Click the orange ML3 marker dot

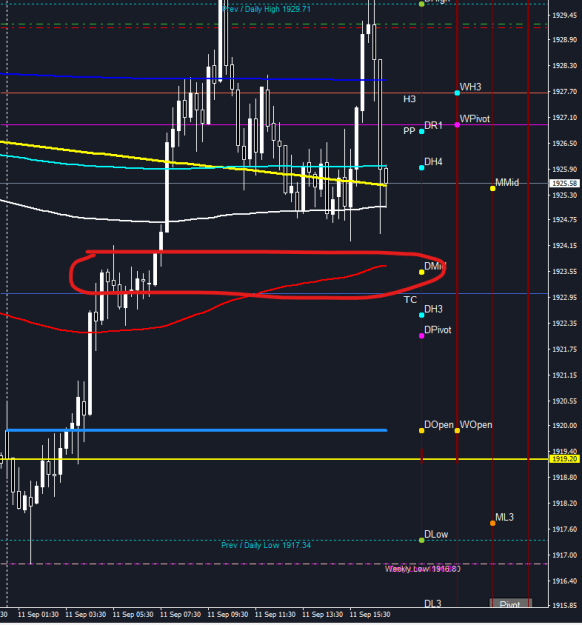[x=493, y=523]
